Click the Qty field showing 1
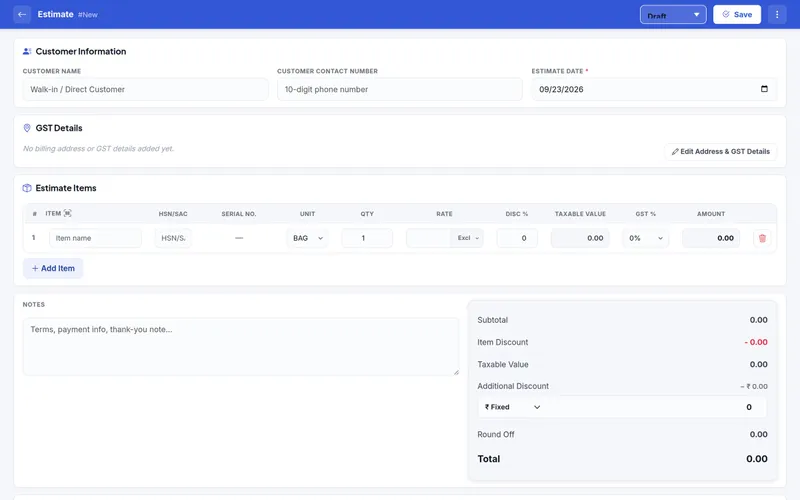The width and height of the screenshot is (800, 500). [367, 238]
